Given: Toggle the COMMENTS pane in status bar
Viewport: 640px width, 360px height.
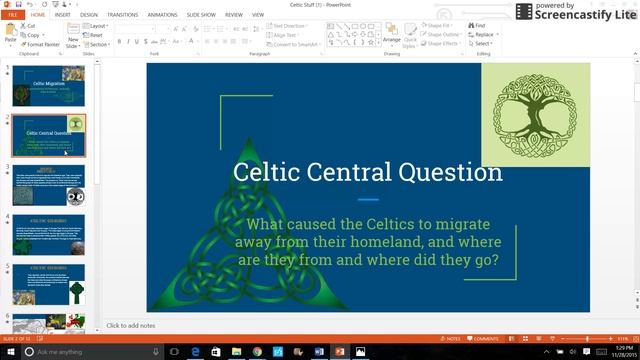Looking at the screenshot, I should 483,339.
